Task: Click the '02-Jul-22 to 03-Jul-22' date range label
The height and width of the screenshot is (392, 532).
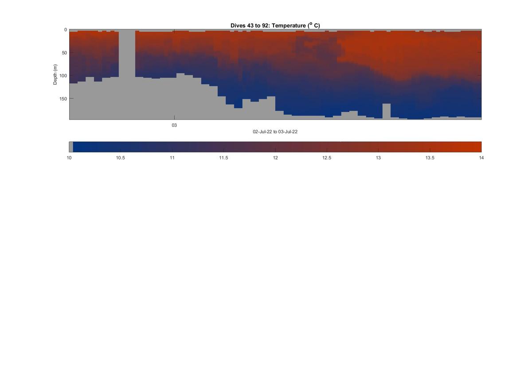Action: click(x=275, y=132)
